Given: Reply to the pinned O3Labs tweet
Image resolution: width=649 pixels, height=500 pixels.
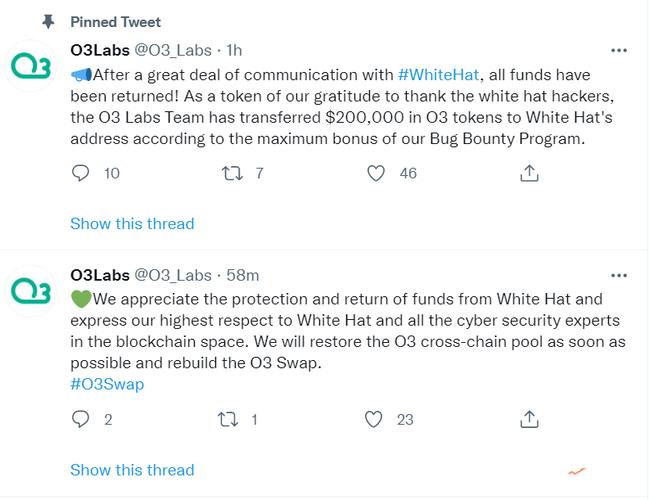Looking at the screenshot, I should (x=80, y=173).
